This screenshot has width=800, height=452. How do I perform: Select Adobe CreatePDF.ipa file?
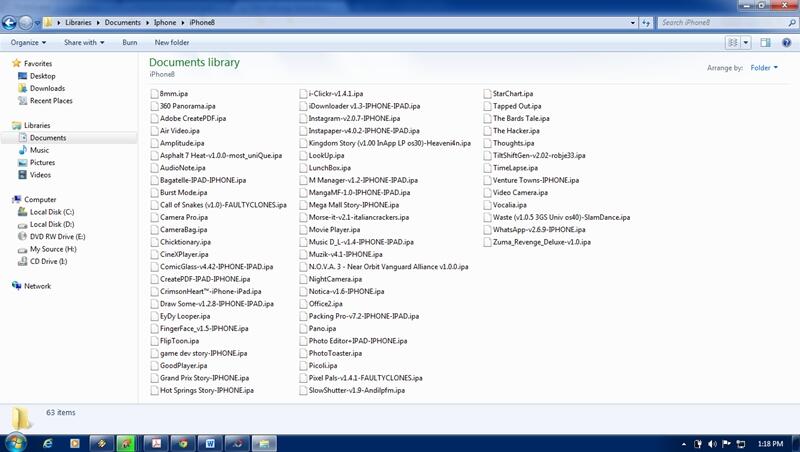[x=193, y=118]
